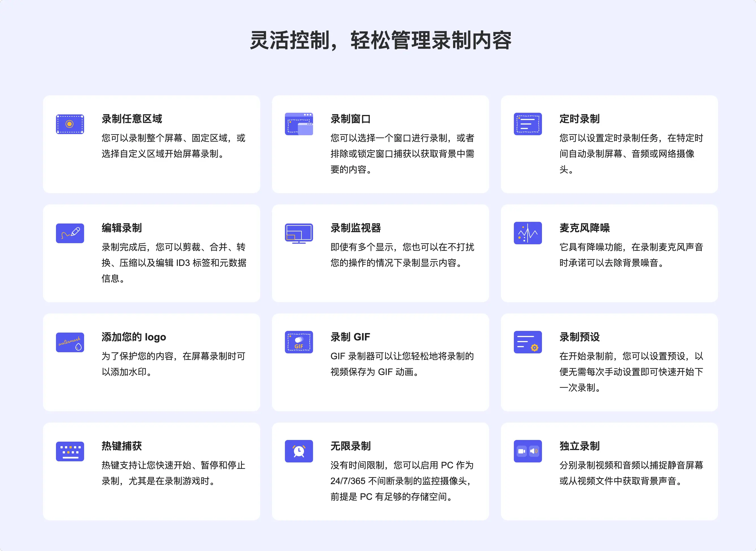Image resolution: width=756 pixels, height=551 pixels.
Task: Open the 定时录制 feature title
Action: coord(579,119)
